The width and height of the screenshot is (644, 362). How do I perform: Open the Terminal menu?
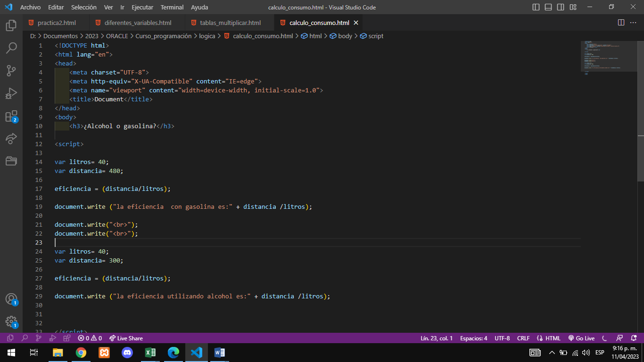(172, 7)
